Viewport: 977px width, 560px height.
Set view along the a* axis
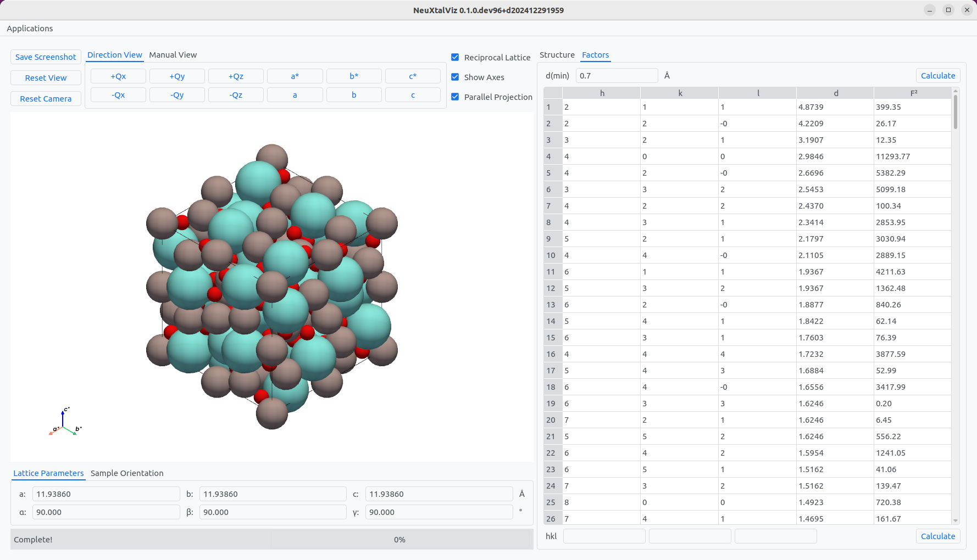[295, 76]
